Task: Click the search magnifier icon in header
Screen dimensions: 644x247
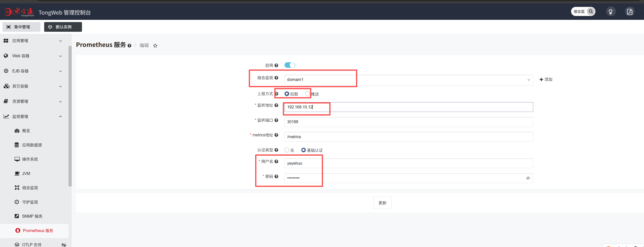Action: tap(591, 12)
